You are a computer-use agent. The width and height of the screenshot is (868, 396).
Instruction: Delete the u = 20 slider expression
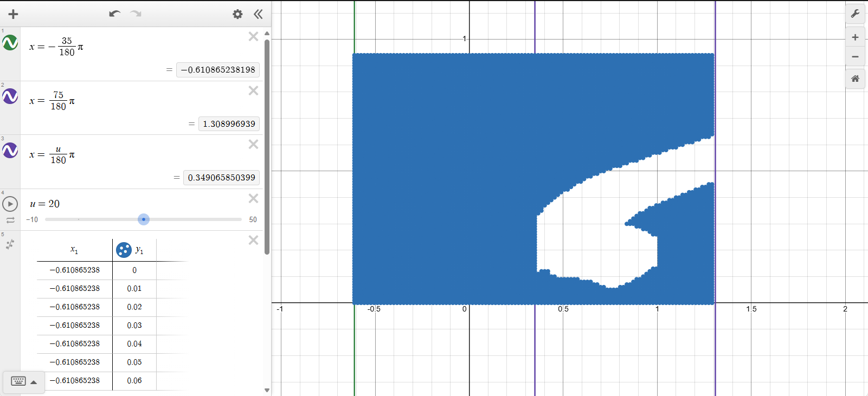[253, 198]
